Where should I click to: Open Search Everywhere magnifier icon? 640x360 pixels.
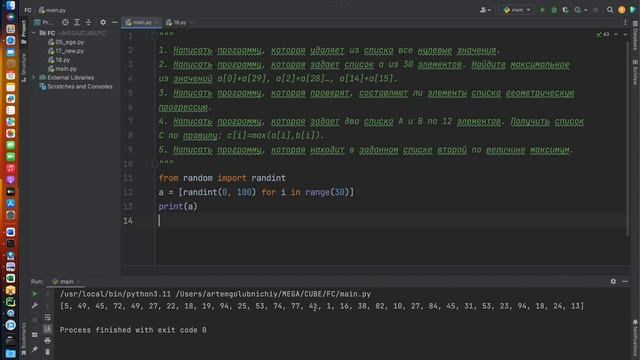point(610,10)
